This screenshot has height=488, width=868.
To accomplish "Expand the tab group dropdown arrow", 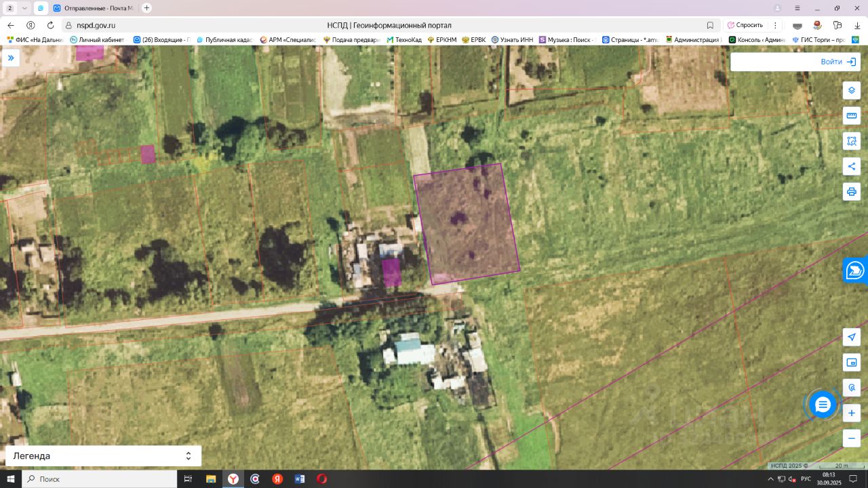I will tap(24, 8).
